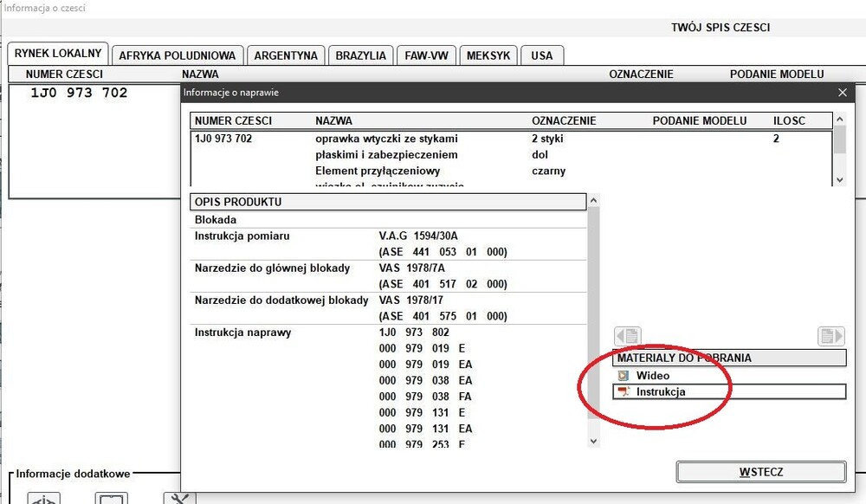Select the MEKSYK tab
Screen dimensions: 866x504
(x=488, y=55)
